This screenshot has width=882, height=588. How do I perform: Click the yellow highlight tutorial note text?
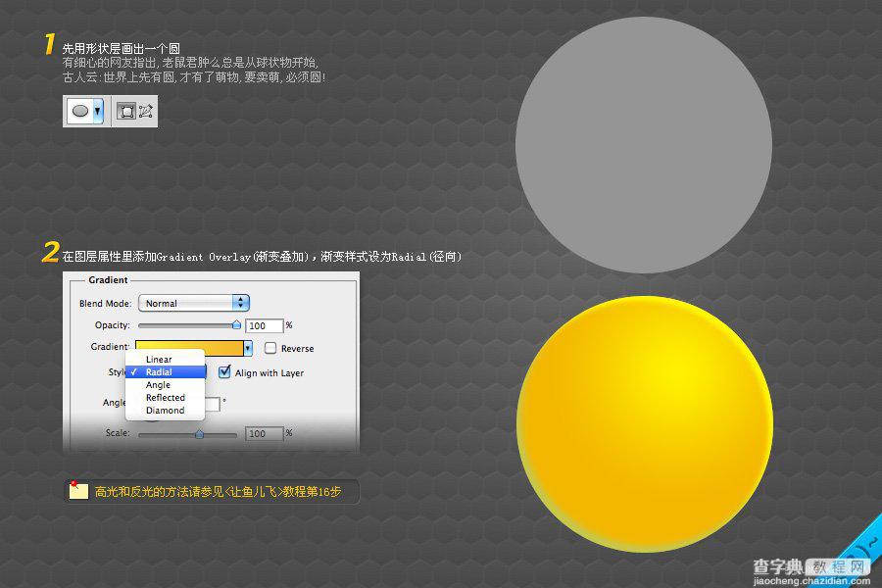click(218, 491)
